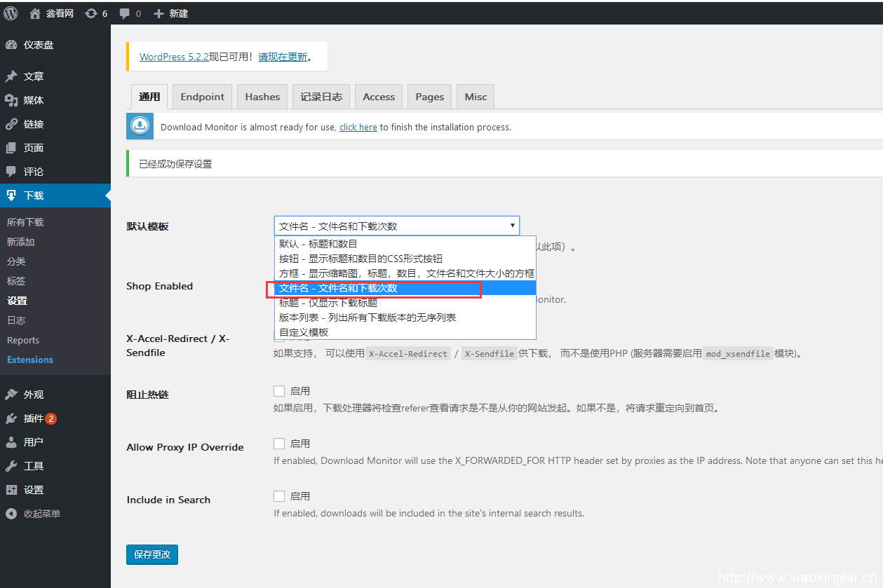Screen dimensions: 883x588
Task: Collapse the 默认模板 dropdown select box
Action: coord(396,226)
